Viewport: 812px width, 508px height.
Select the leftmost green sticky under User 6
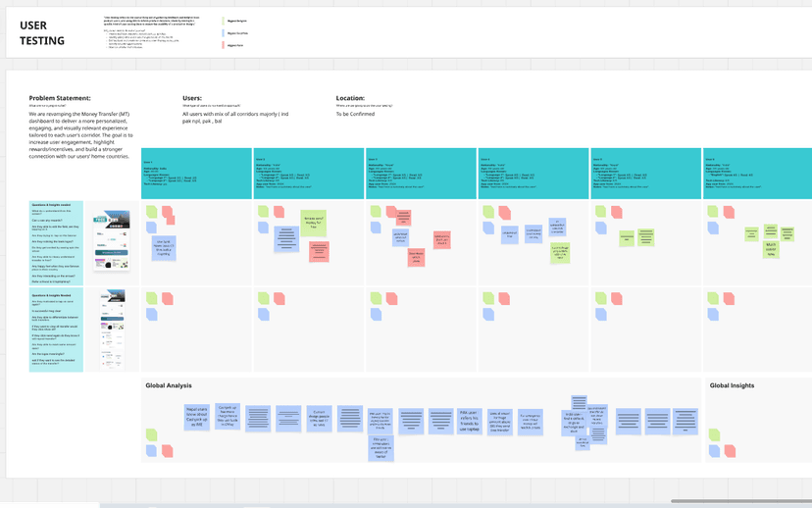click(751, 234)
